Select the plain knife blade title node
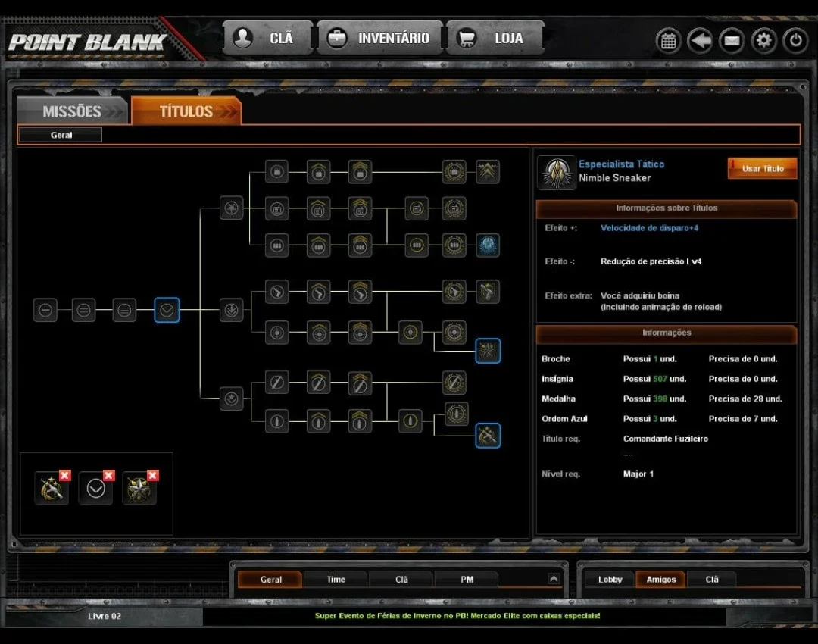818x644 pixels. [x=277, y=383]
